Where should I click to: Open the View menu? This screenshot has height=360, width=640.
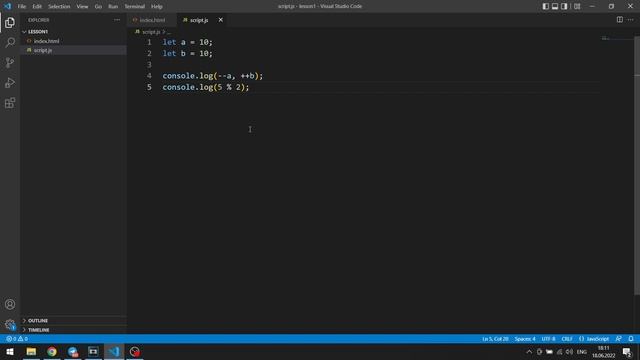point(82,6)
